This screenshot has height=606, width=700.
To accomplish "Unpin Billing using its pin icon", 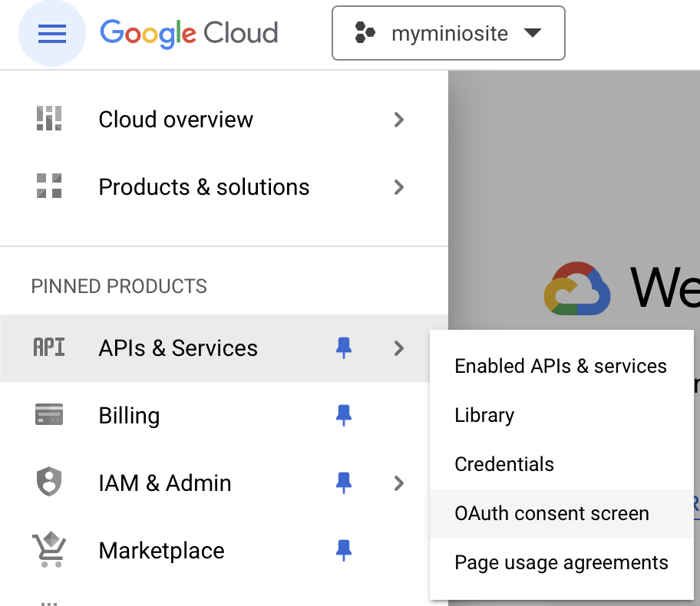I will [x=344, y=416].
